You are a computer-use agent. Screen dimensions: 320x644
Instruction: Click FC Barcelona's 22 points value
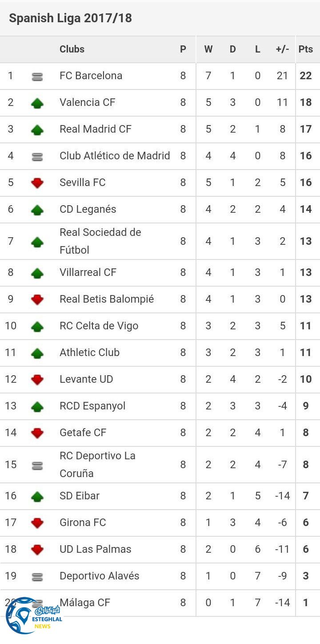(x=306, y=76)
